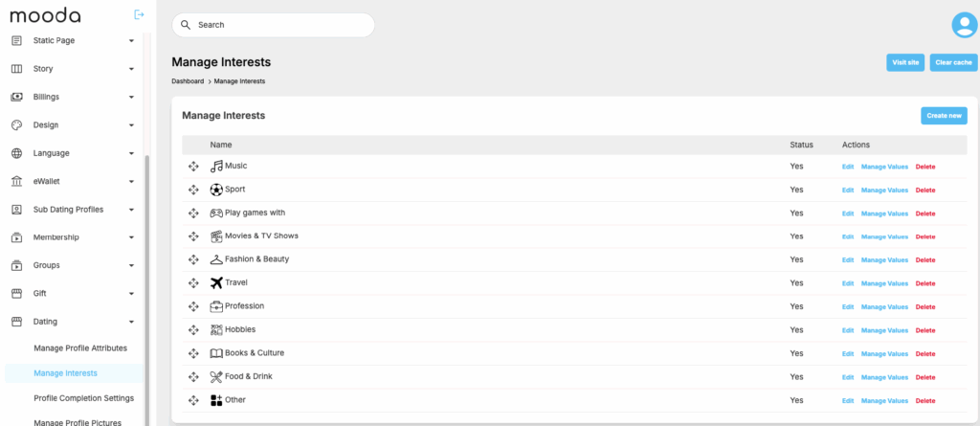Delete the Profession interest

[925, 306]
